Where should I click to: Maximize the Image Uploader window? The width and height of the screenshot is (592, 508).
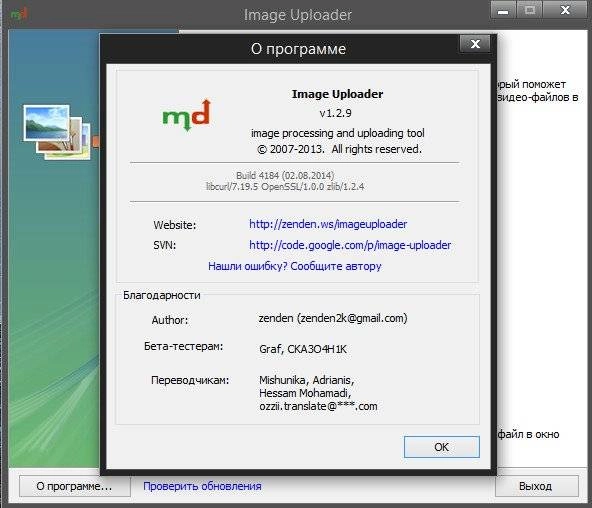[x=529, y=10]
